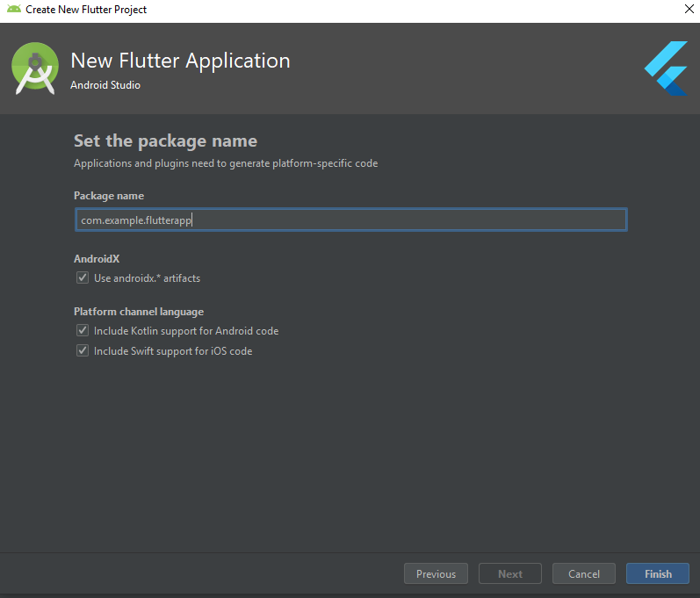Click the 'Include Kotlin support for Android code' label
Screen dimensions: 700x598
186,331
